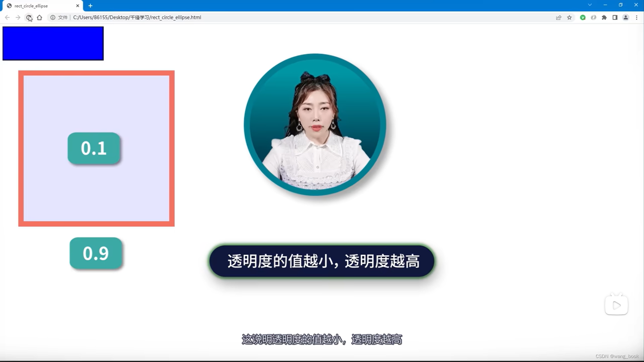Close the rect_circle_ellipse tab
This screenshot has width=644, height=362.
tap(77, 6)
